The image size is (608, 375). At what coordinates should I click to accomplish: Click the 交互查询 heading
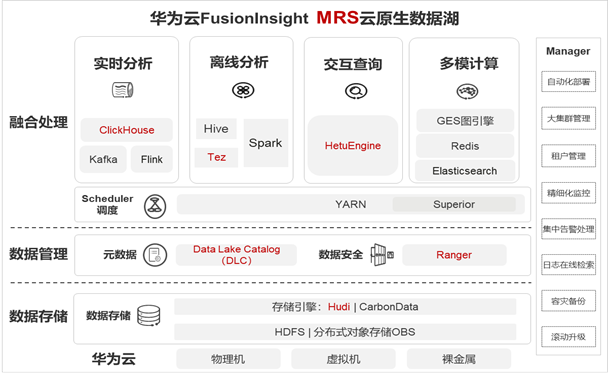click(x=353, y=64)
